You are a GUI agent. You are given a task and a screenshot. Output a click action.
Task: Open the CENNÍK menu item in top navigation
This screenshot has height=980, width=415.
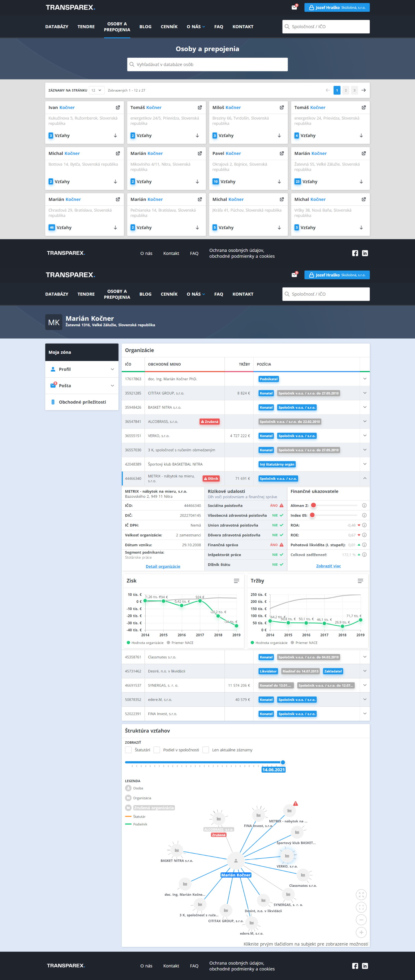coord(169,27)
